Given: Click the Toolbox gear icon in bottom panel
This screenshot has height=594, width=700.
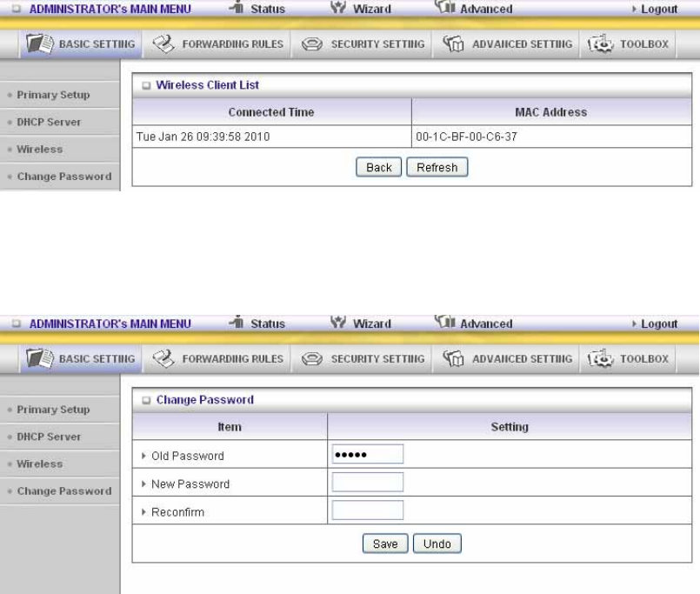Looking at the screenshot, I should coord(601,358).
